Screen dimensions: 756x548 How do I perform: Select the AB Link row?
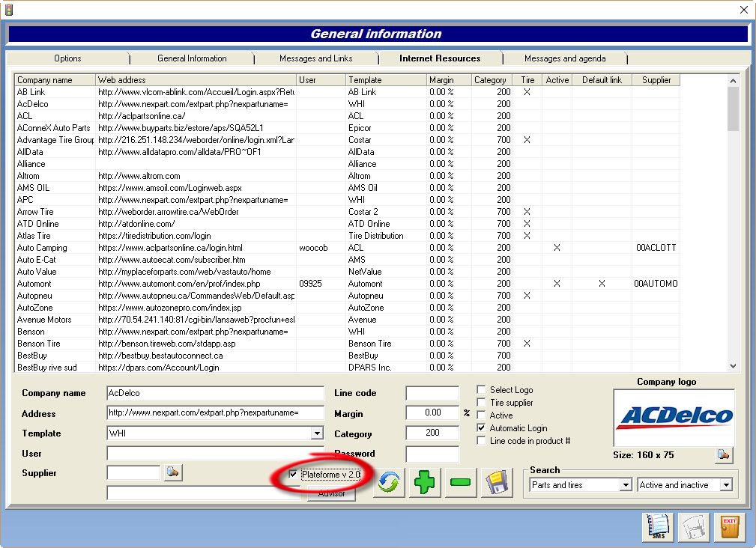[347, 92]
